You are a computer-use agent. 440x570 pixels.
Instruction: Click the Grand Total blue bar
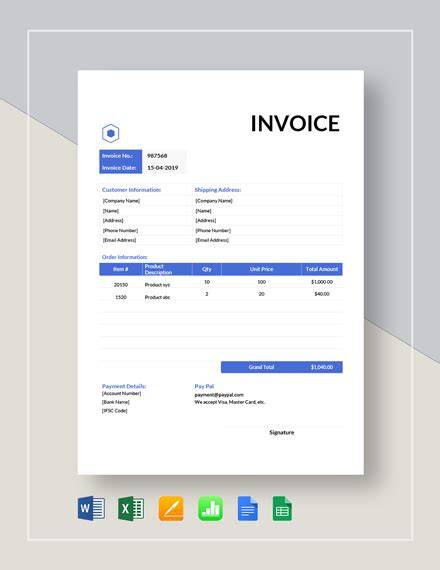pyautogui.click(x=282, y=367)
